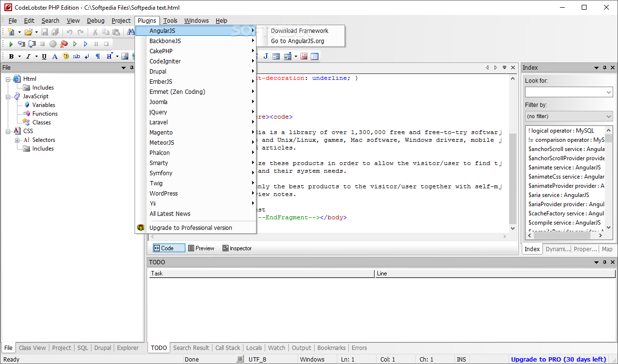
Task: Insert line break with the return-arrow icon
Action: [87, 57]
